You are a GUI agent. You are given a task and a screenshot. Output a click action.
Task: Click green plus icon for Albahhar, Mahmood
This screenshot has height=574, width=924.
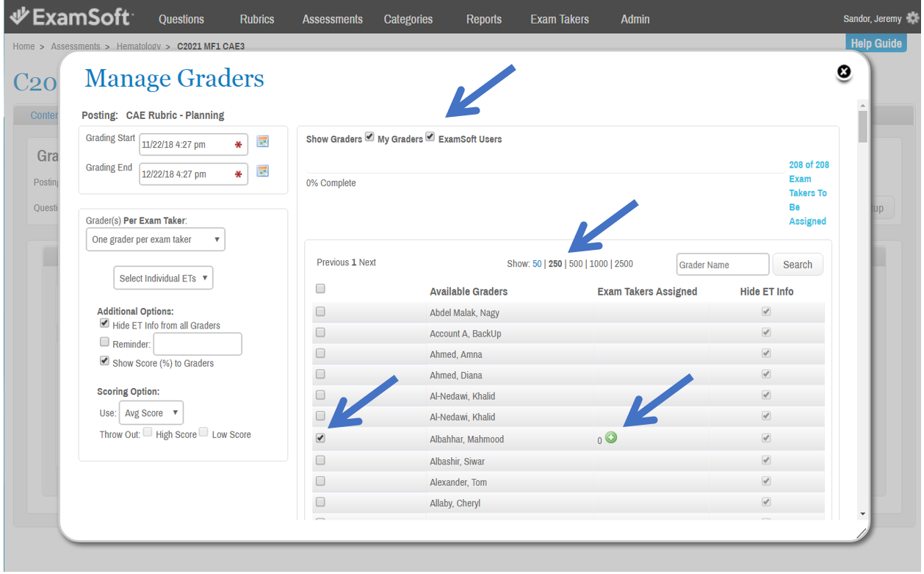(x=611, y=437)
